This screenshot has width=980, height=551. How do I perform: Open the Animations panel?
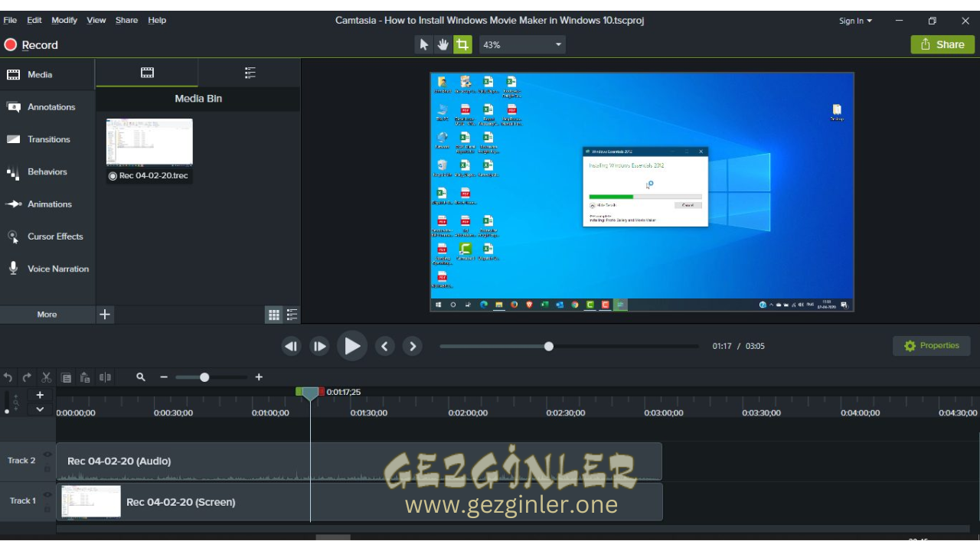click(47, 204)
